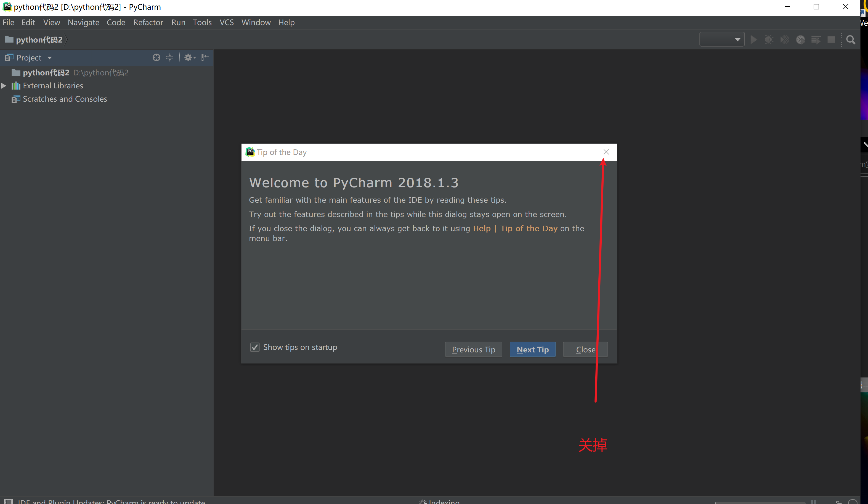The height and width of the screenshot is (504, 868).
Task: Open the Run menu
Action: point(178,22)
